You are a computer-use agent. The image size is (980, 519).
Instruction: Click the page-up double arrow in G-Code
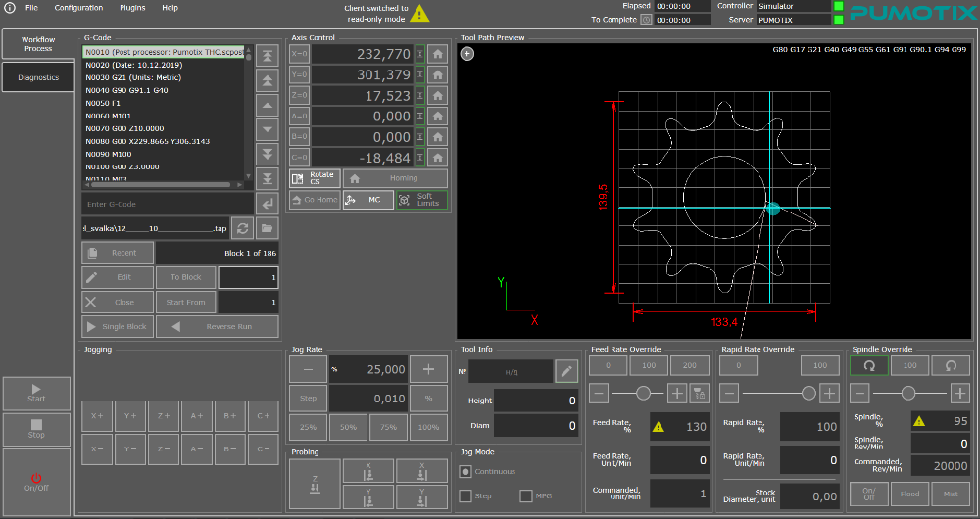pyautogui.click(x=268, y=80)
